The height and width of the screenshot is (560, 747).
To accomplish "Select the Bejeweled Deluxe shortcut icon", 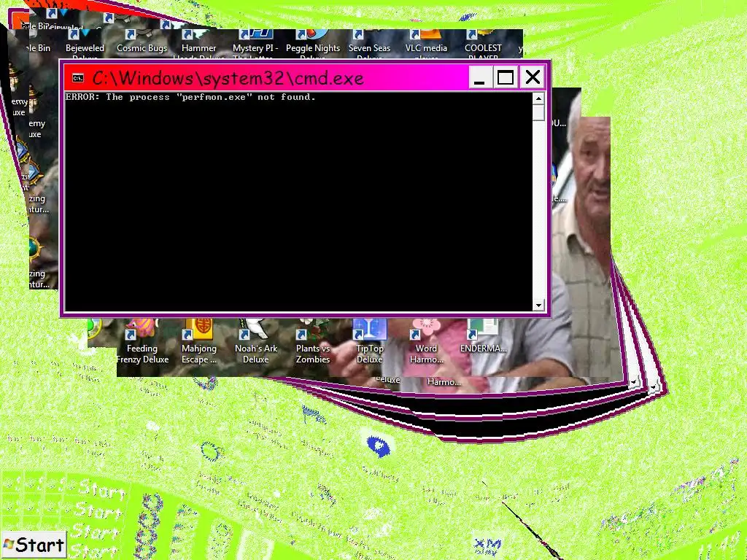I will (x=85, y=45).
